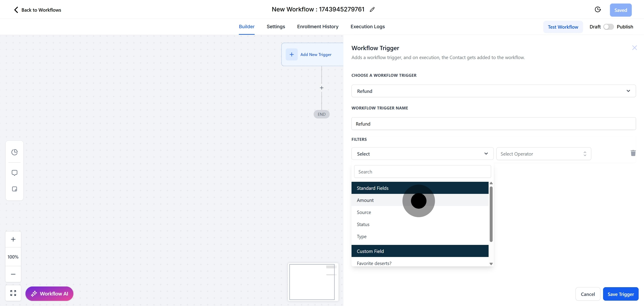Screen dimensions: 644x306
Task: Delete the filter with trash icon
Action: (633, 153)
